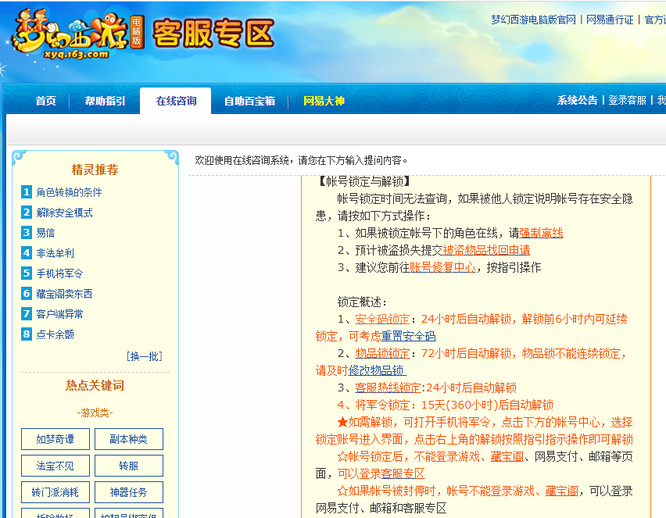
Task: Click number 2 icon beside 解除安全模式
Action: point(26,212)
